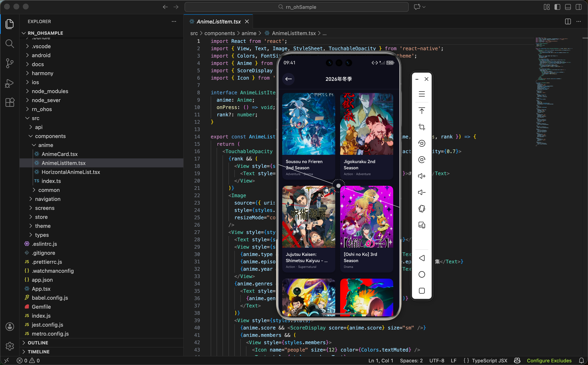Image resolution: width=588 pixels, height=365 pixels.
Task: Select the AnimeListItem.tsx editor tab
Action: click(x=218, y=21)
